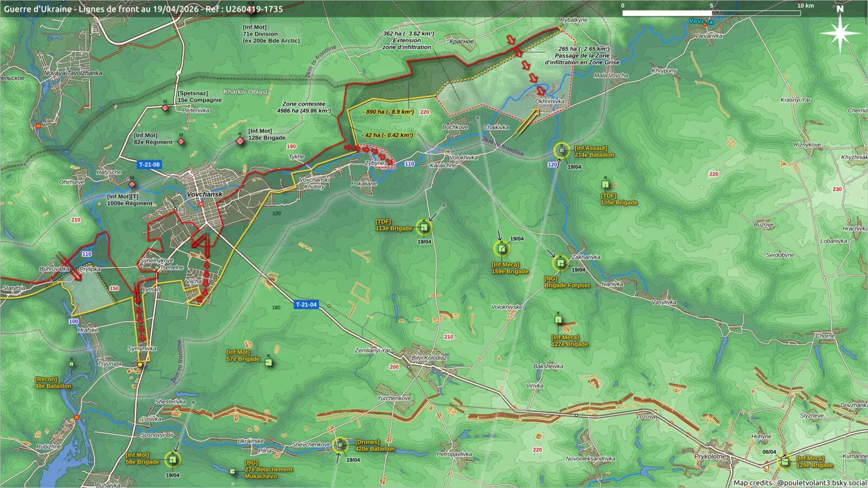Click the '- 890 ha (- 8.9 km²)' label
The width and height of the screenshot is (868, 488).
(388, 112)
